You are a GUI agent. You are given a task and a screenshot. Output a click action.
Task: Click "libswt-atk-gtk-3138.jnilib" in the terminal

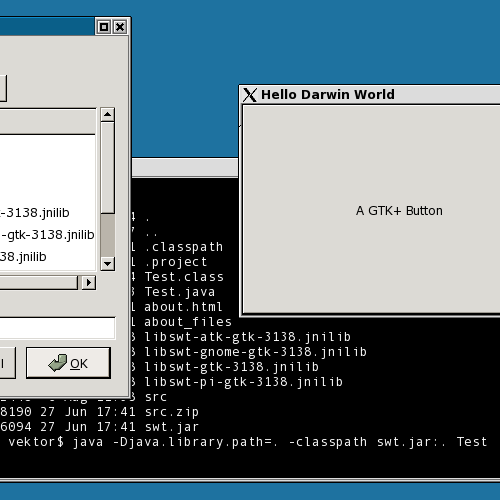point(248,337)
